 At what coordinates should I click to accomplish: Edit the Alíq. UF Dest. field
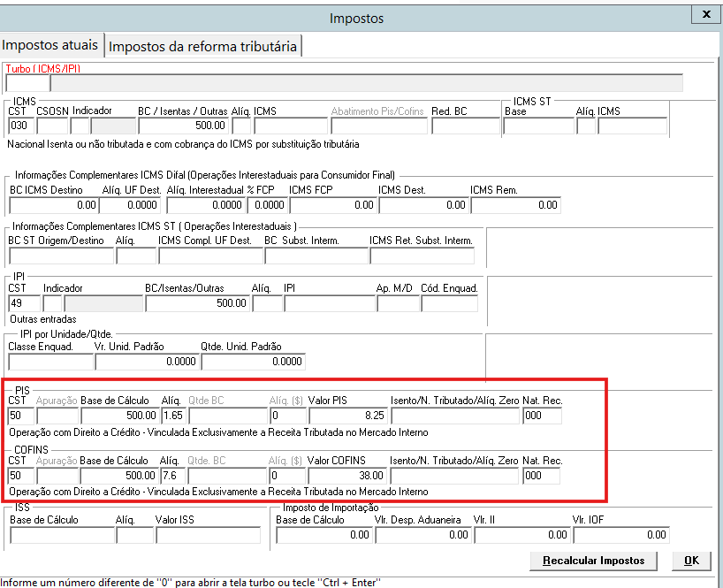pos(130,205)
